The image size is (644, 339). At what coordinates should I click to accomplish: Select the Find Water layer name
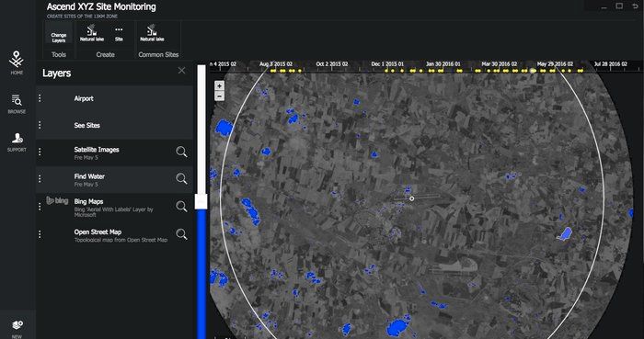pos(89,176)
